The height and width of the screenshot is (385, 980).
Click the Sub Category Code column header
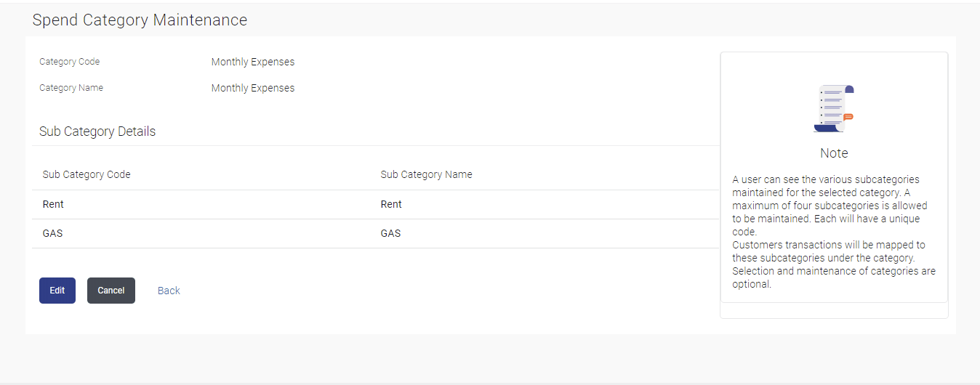[x=87, y=174]
